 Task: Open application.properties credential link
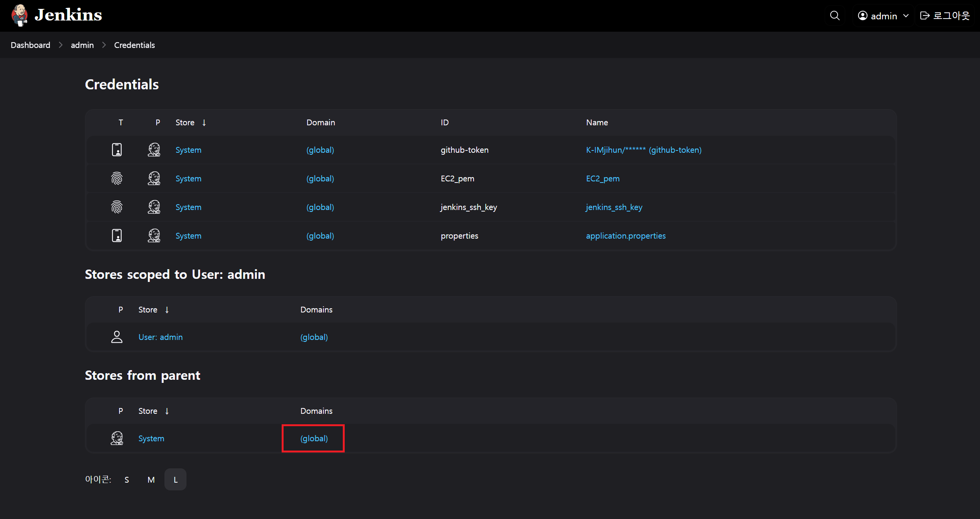pyautogui.click(x=626, y=236)
